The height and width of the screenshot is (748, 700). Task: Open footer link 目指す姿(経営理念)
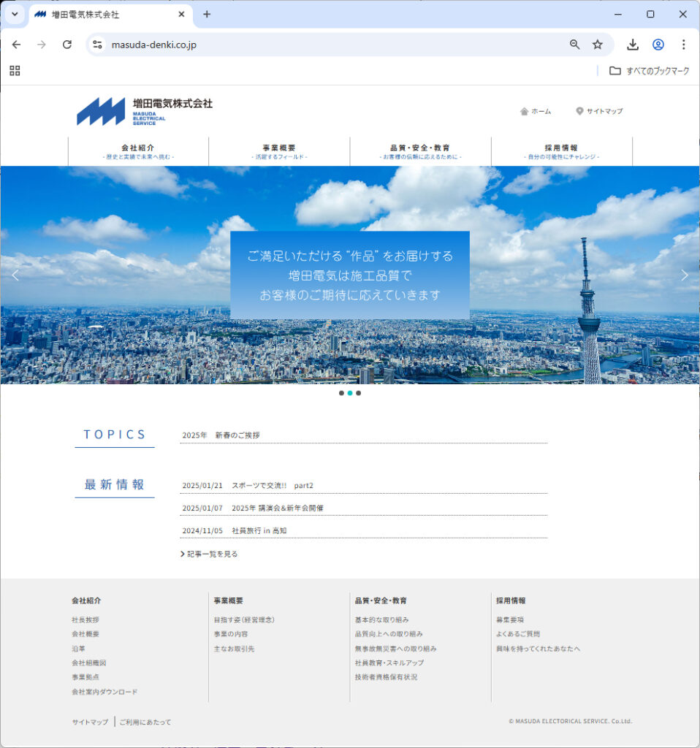click(244, 619)
